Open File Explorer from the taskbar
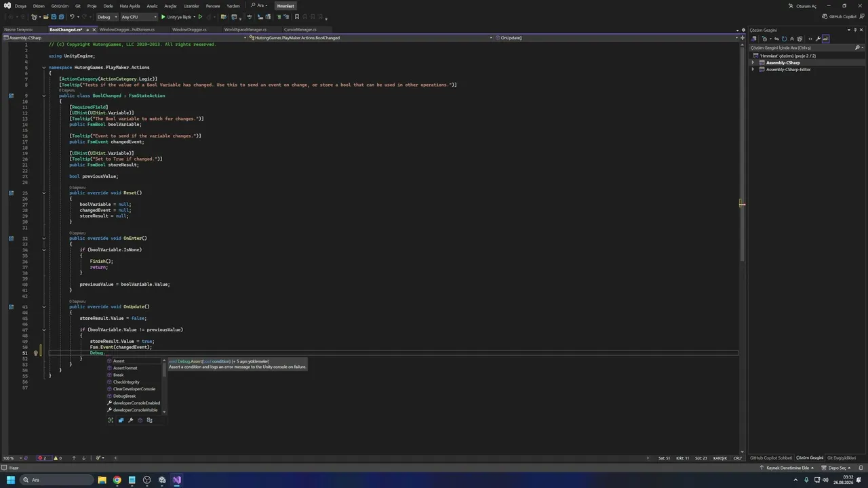This screenshot has height=488, width=868. pyautogui.click(x=102, y=480)
